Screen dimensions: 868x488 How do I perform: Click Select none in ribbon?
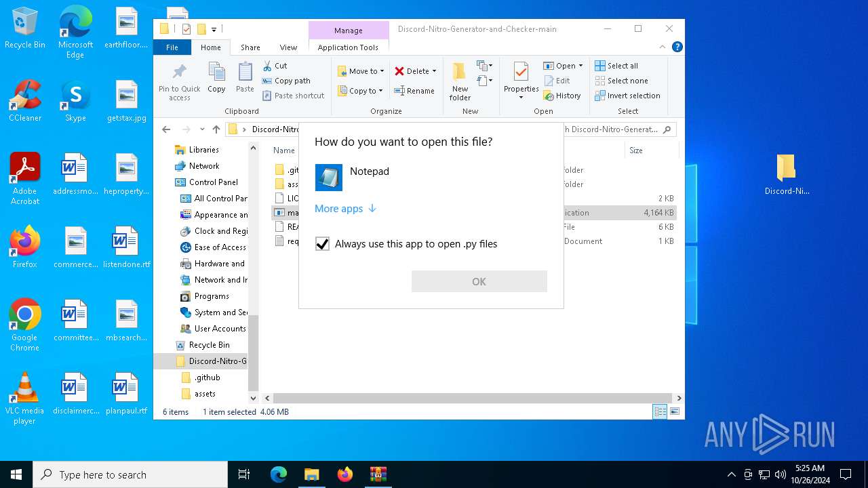coord(621,81)
